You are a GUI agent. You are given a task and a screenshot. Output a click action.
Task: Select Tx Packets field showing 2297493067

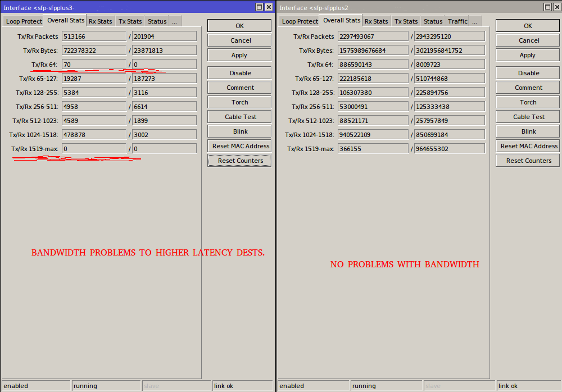[x=373, y=36]
